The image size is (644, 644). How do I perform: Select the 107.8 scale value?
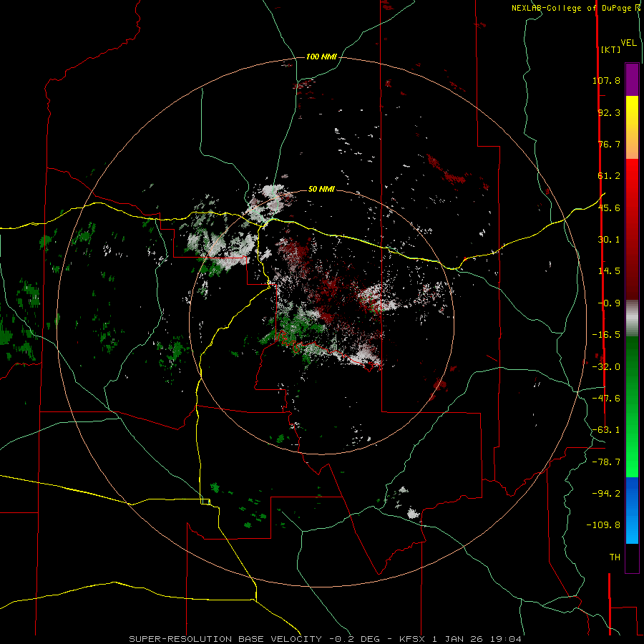pyautogui.click(x=606, y=80)
